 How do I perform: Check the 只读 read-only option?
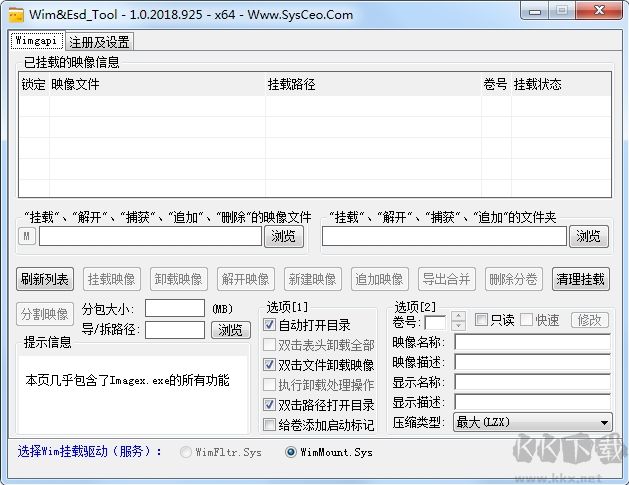pos(482,320)
